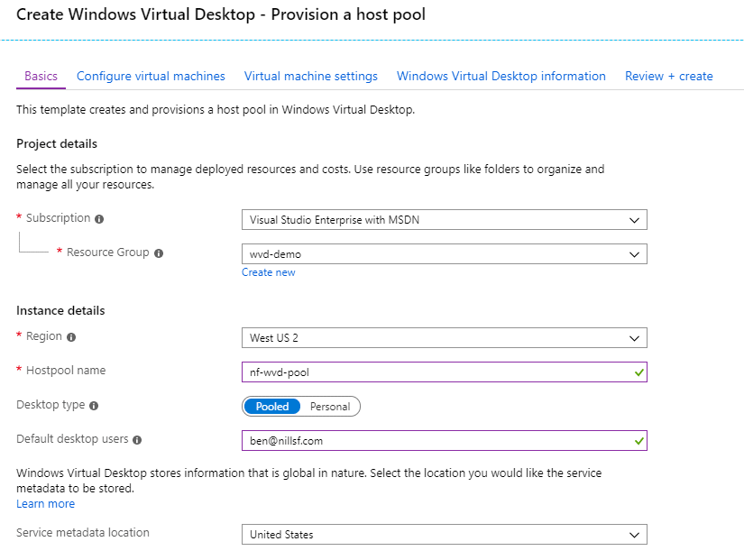This screenshot has width=744, height=560.
Task: Select the Personal desktop type
Action: [330, 406]
